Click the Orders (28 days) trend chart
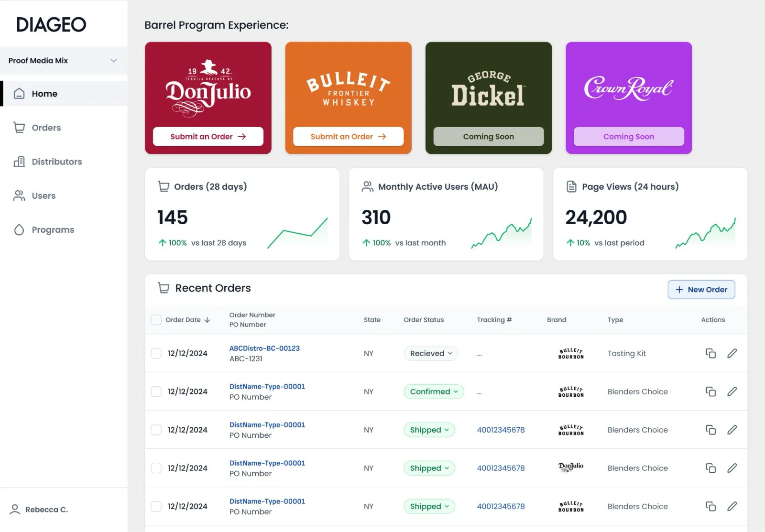Viewport: 765px width, 532px height. coord(297,233)
